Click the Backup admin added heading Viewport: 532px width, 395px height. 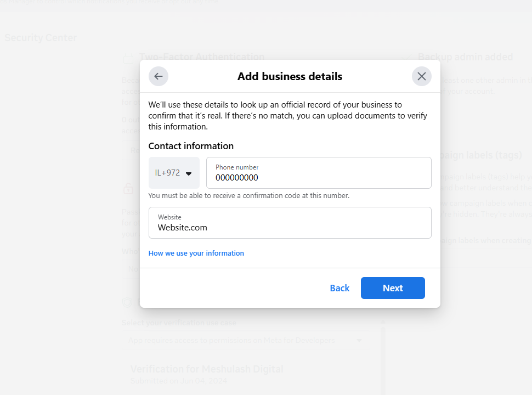[x=465, y=57]
